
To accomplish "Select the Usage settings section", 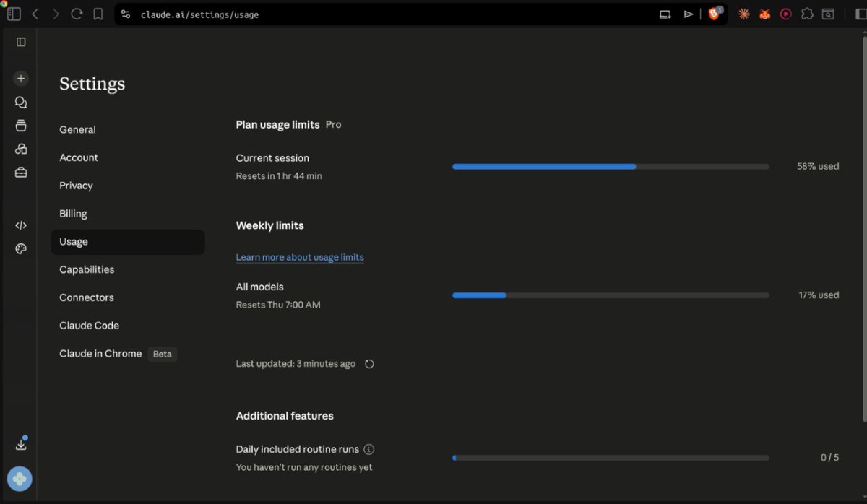I will [x=128, y=242].
